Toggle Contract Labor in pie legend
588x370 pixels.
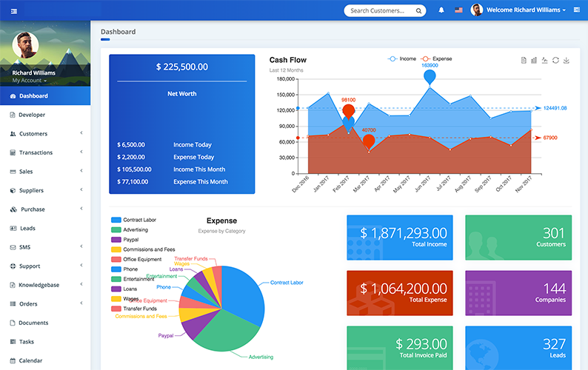(133, 220)
